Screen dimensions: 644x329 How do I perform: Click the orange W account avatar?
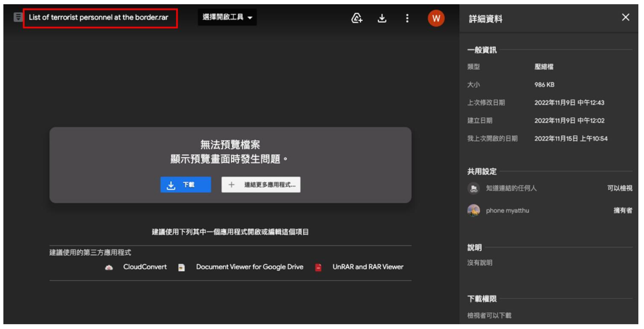[436, 18]
